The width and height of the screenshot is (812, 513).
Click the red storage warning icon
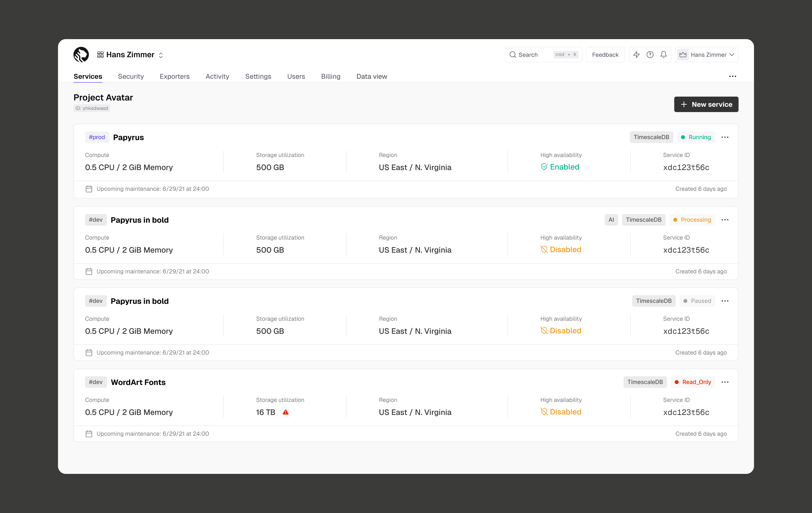click(x=286, y=412)
